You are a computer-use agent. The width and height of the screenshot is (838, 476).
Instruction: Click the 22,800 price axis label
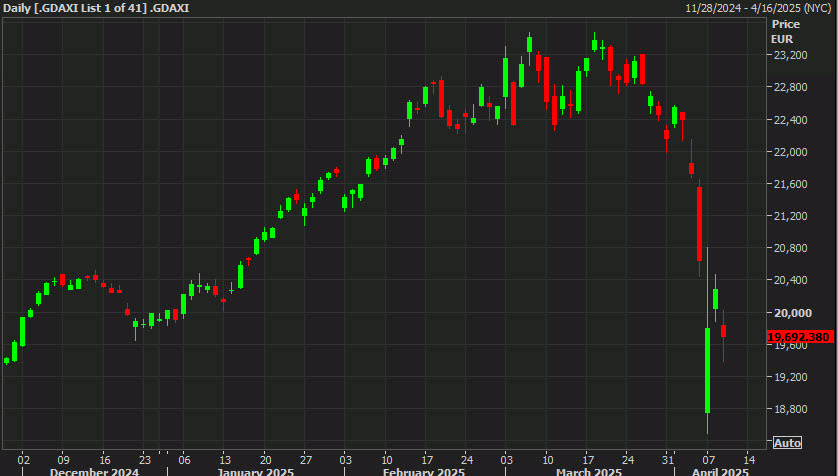pos(790,87)
